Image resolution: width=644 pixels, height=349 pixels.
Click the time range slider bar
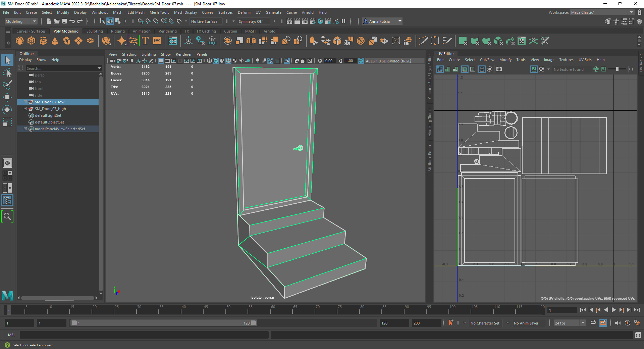click(164, 323)
